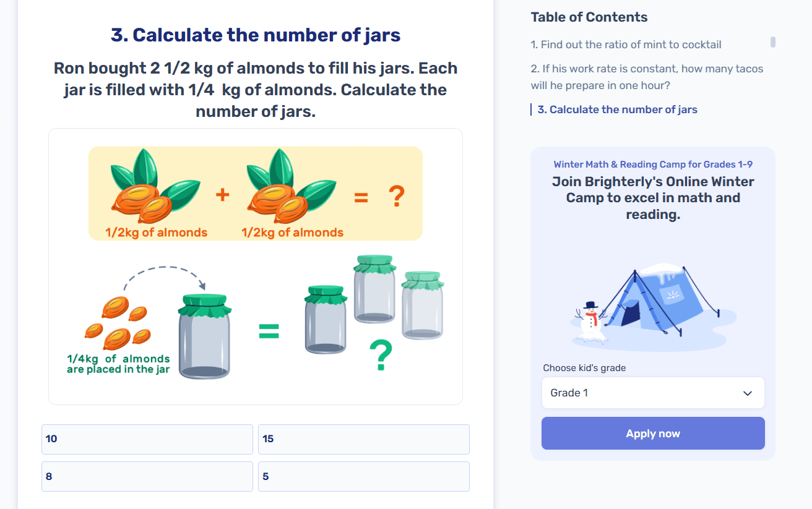Jump to 'Calculate the number of jars' section
812x509 pixels.
616,109
